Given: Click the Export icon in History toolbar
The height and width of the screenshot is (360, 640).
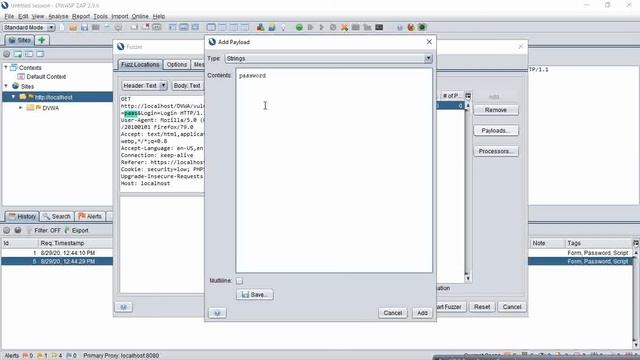Looking at the screenshot, I should click(x=67, y=230).
